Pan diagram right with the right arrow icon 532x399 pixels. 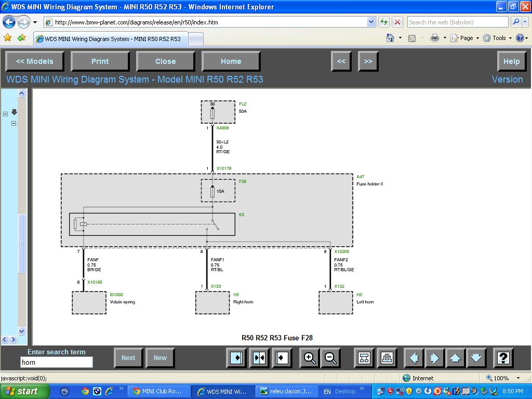coord(434,358)
